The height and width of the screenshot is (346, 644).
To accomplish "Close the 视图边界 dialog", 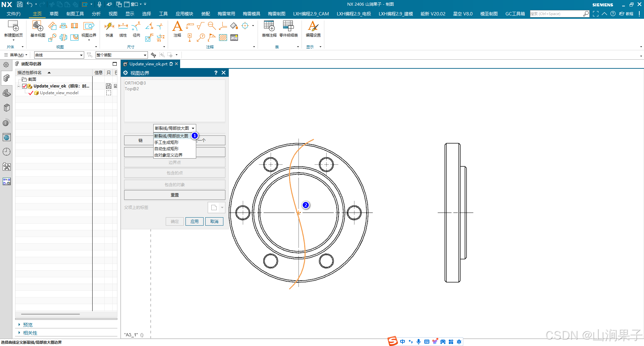I will [223, 73].
